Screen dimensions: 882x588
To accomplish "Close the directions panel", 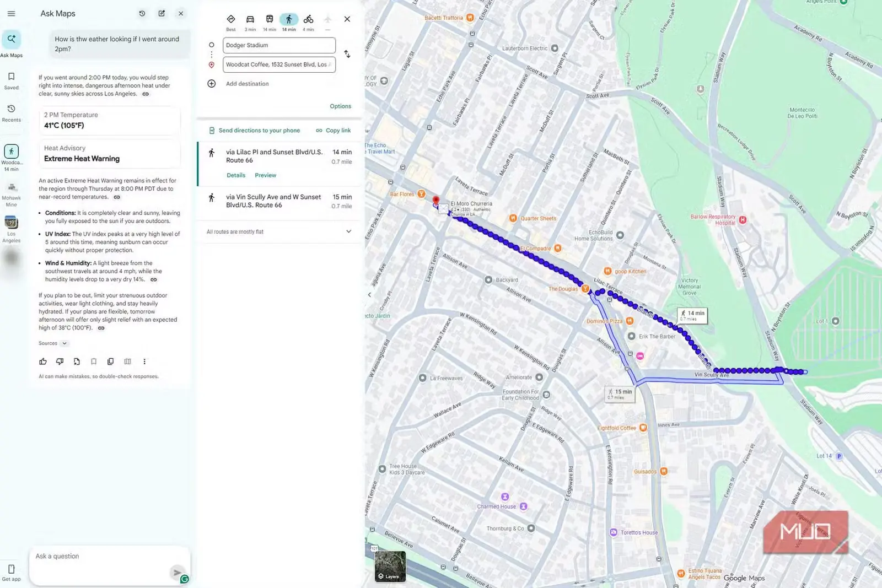I will [347, 19].
